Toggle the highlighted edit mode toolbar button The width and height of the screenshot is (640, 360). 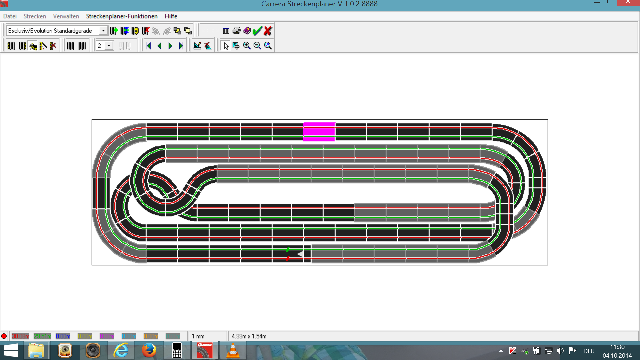[x=33, y=46]
